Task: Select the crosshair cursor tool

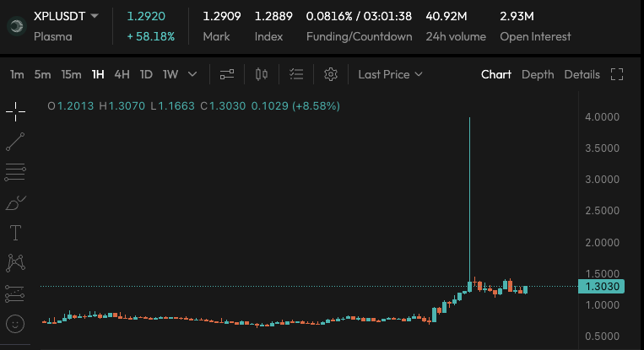Action: click(x=15, y=110)
